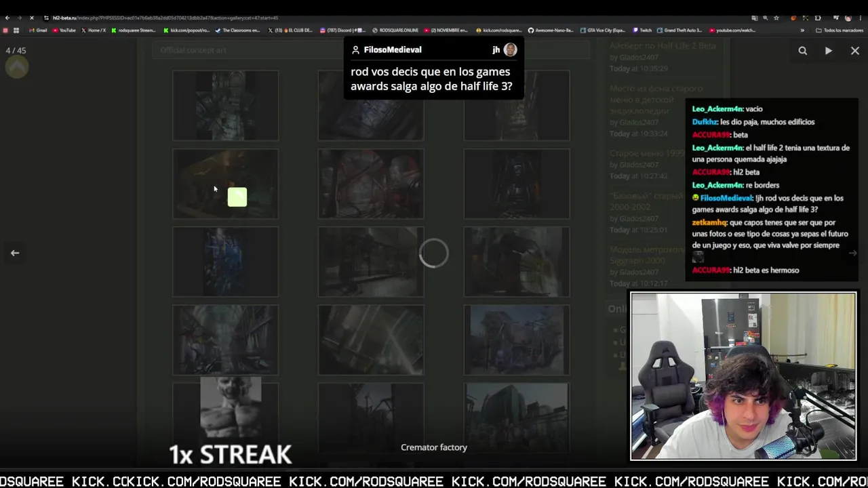Viewport: 868px width, 488px height.
Task: Click FilosoMedieval's highlighted question card
Action: 433,69
